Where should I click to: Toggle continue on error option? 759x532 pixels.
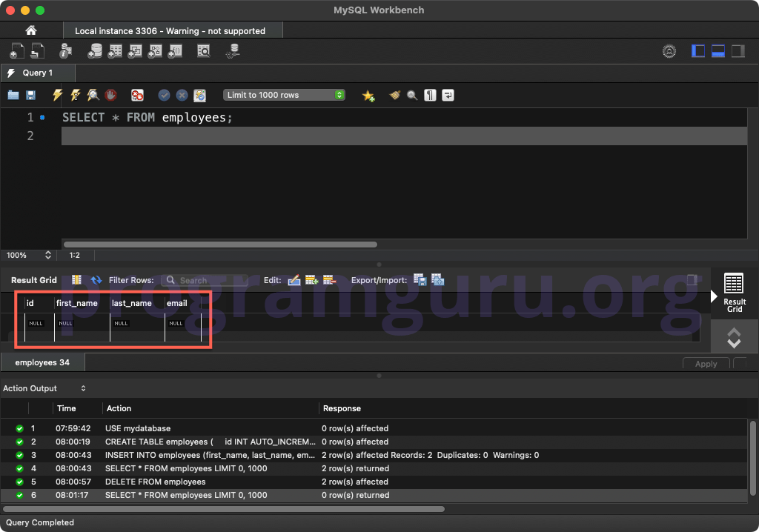tap(137, 95)
